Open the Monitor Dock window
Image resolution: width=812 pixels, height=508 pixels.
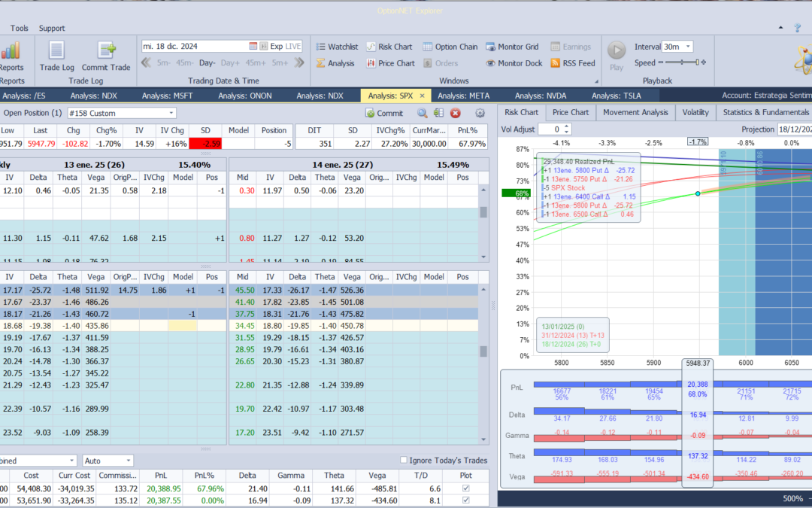(514, 63)
